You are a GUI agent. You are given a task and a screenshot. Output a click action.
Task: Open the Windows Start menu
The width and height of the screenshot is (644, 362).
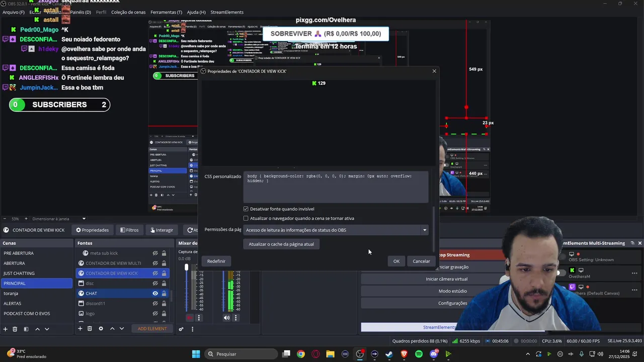click(196, 354)
